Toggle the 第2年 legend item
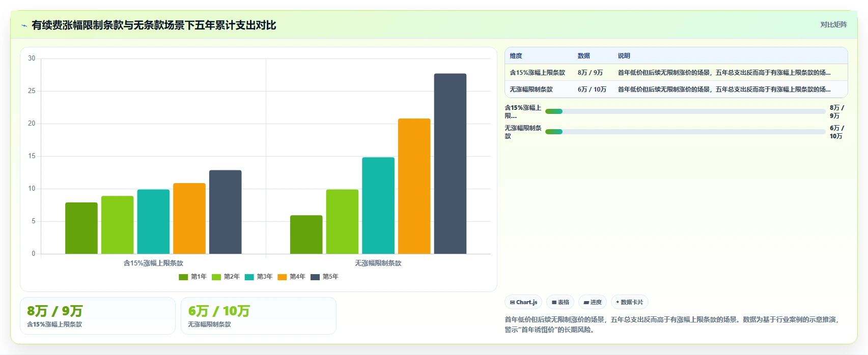This screenshot has width=868, height=355. coord(226,277)
